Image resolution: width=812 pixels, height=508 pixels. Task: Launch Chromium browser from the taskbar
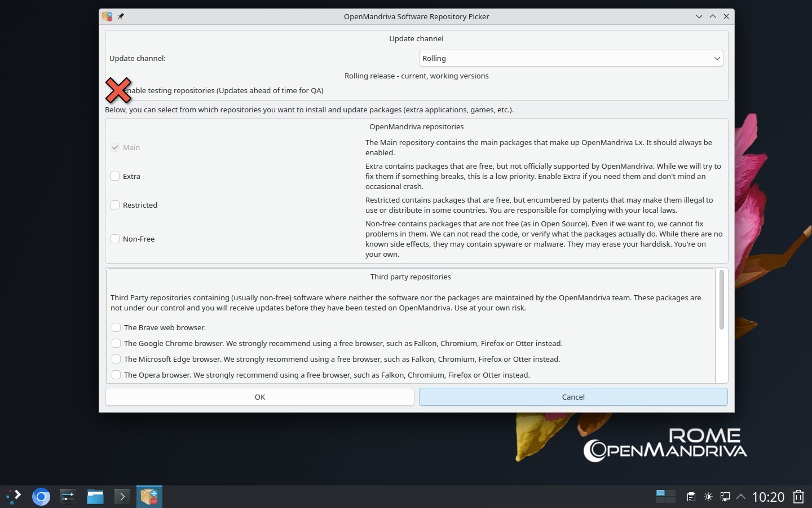[41, 497]
